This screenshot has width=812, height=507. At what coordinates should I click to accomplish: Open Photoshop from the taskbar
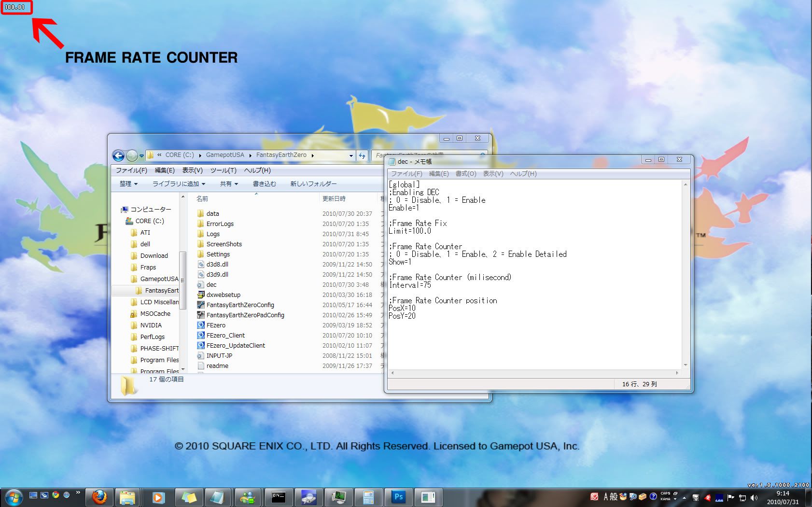[398, 497]
